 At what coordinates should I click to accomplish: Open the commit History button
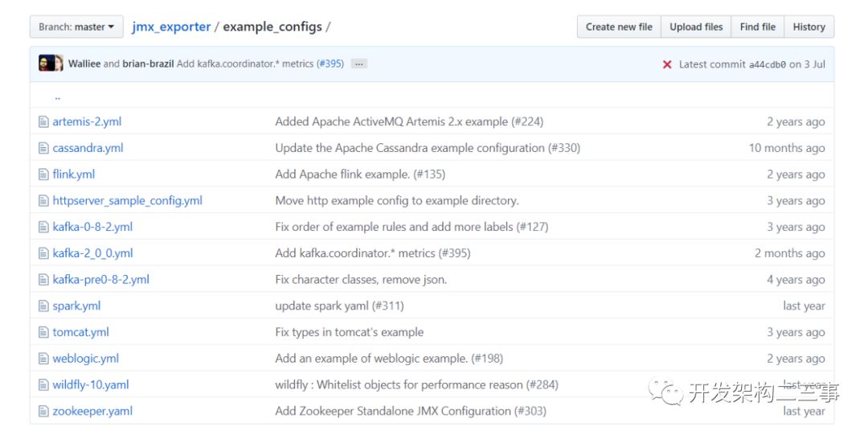point(809,27)
